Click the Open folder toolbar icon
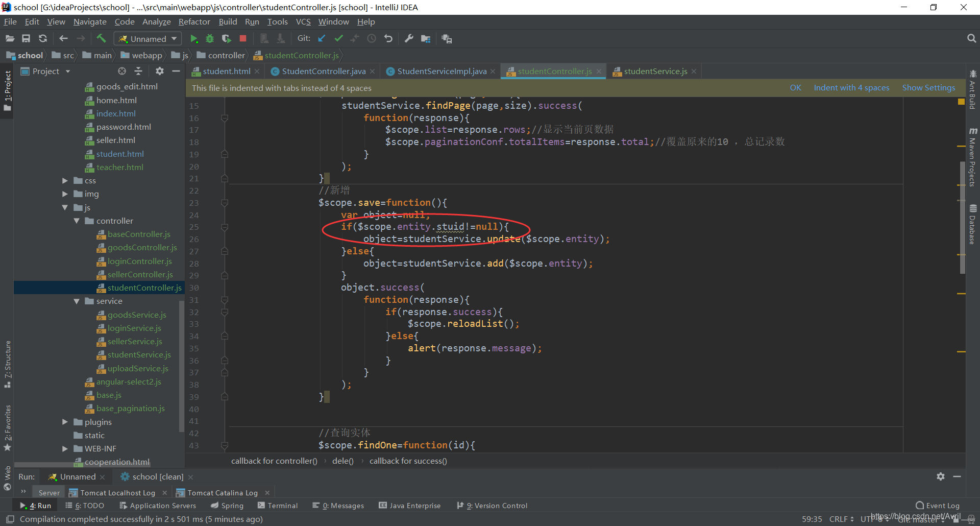Viewport: 980px width, 526px height. (10, 38)
